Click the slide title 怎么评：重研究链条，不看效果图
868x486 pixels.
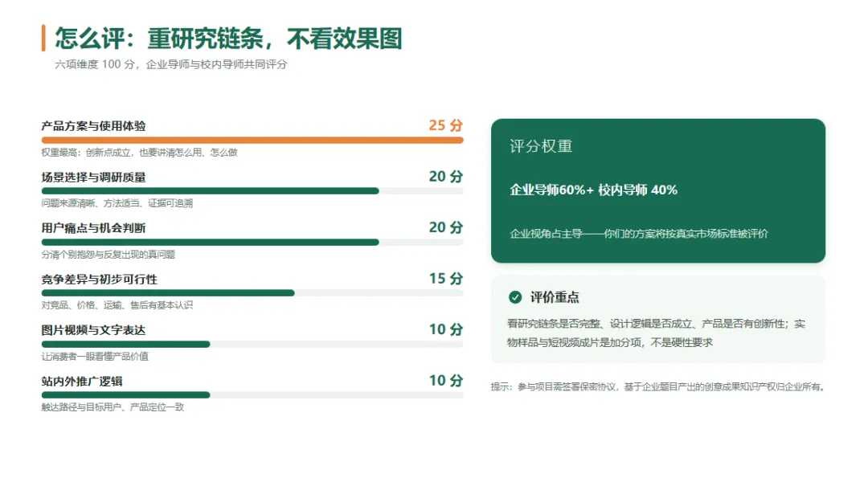228,39
